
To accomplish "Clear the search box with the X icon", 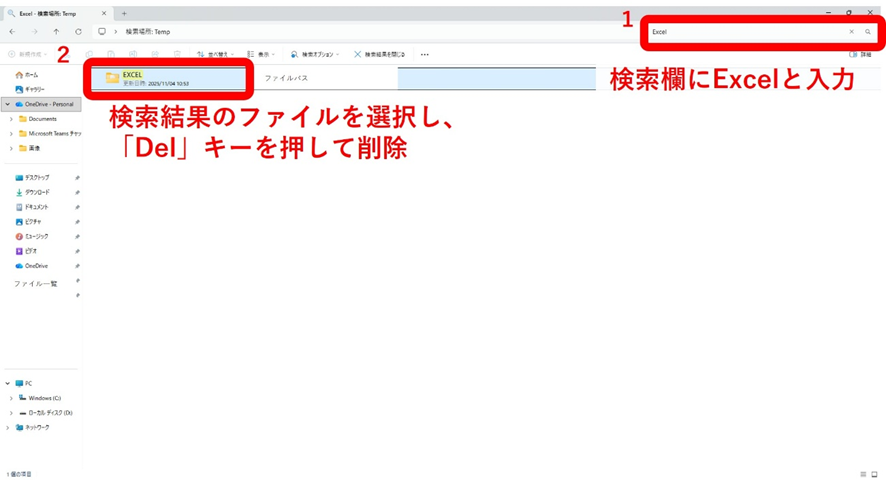I will coord(852,32).
